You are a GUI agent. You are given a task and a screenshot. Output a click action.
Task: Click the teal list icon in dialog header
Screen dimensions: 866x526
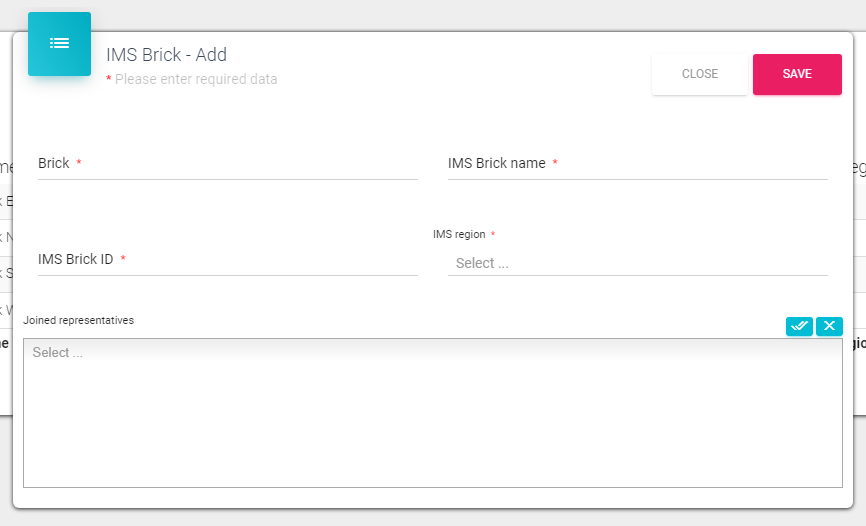59,43
